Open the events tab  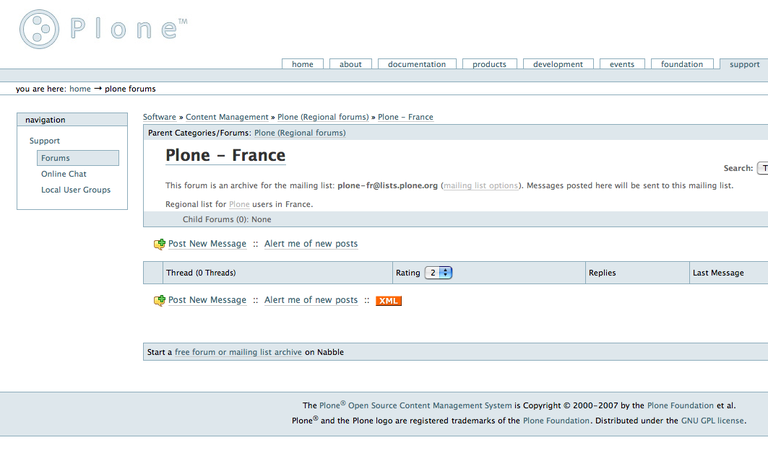622,64
